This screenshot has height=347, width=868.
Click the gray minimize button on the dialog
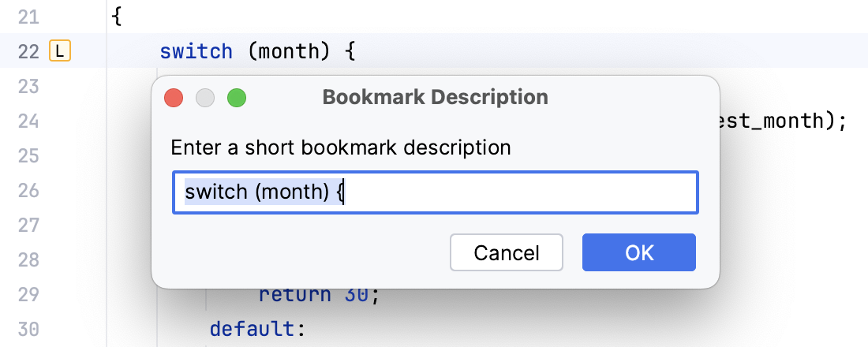click(205, 98)
